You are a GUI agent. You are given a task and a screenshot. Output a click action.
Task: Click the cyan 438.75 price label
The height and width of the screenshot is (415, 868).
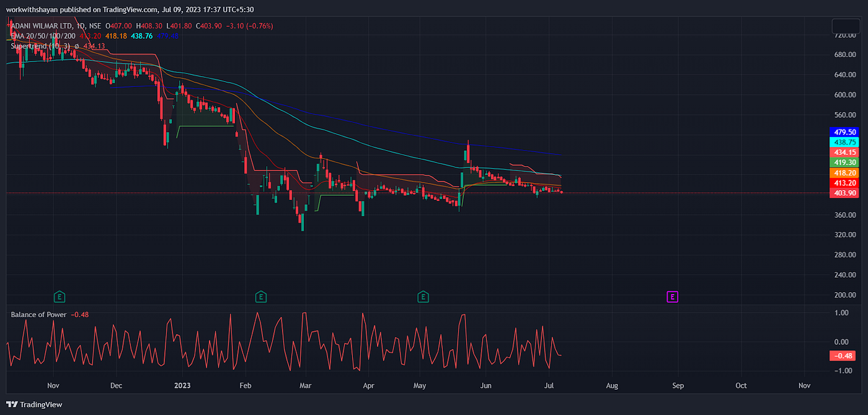[845, 142]
